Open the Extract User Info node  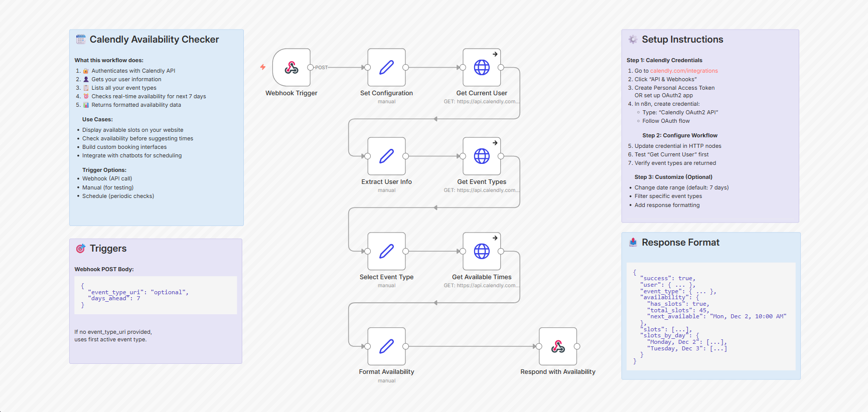point(386,156)
